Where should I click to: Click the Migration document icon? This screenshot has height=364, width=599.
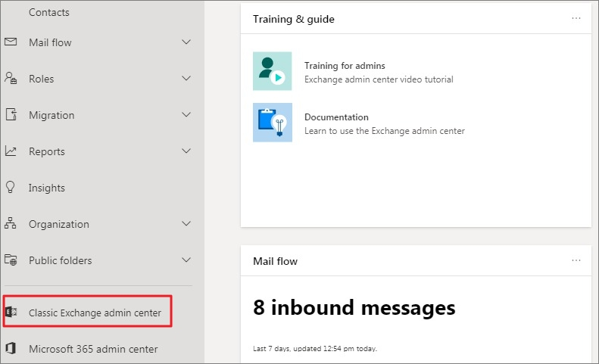11,114
